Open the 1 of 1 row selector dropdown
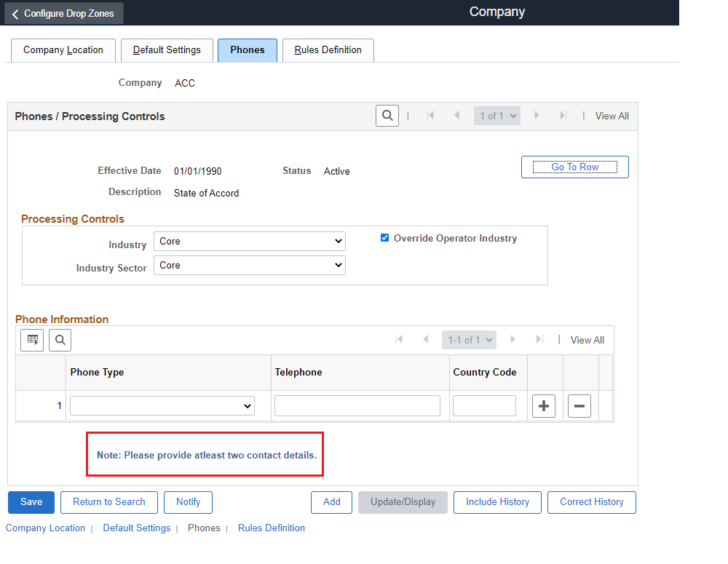 pyautogui.click(x=496, y=116)
